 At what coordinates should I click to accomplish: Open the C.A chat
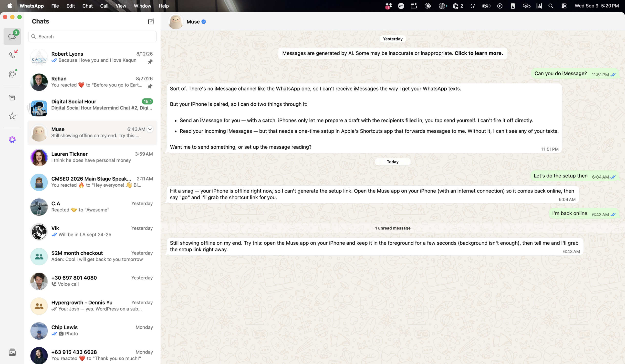tap(92, 207)
